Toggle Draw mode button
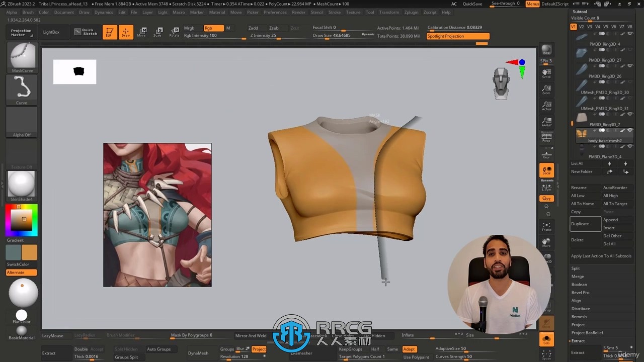This screenshot has height=362, width=644. click(126, 32)
